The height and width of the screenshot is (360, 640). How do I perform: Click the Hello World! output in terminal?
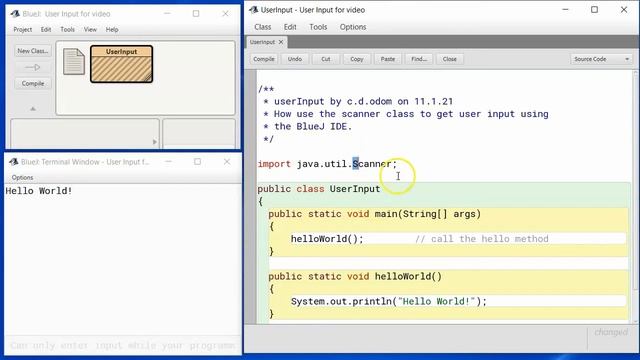point(39,191)
